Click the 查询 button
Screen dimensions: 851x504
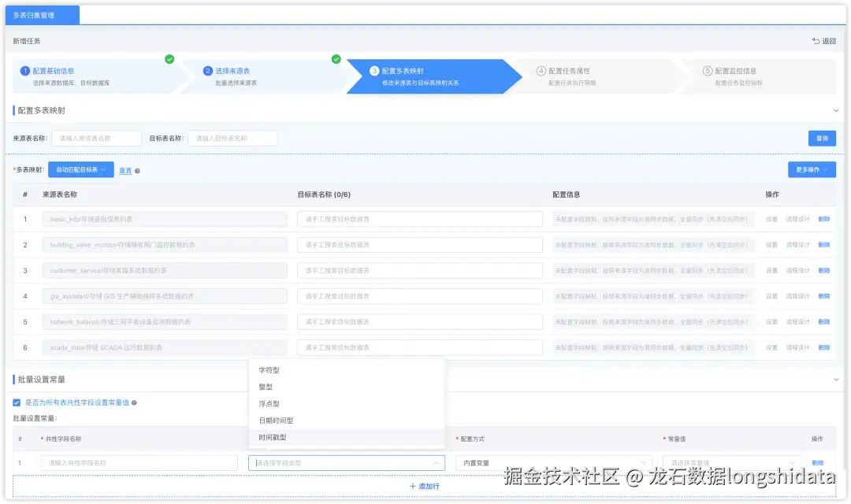coord(822,139)
